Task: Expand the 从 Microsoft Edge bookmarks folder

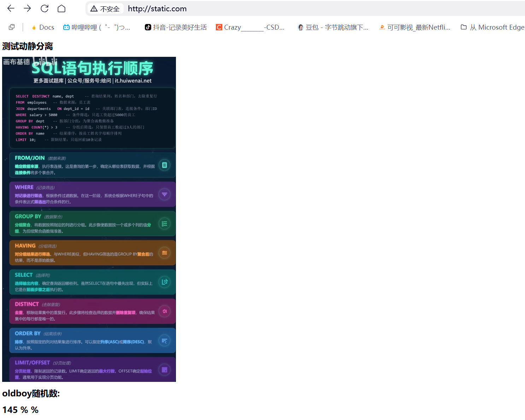Action: [x=492, y=27]
